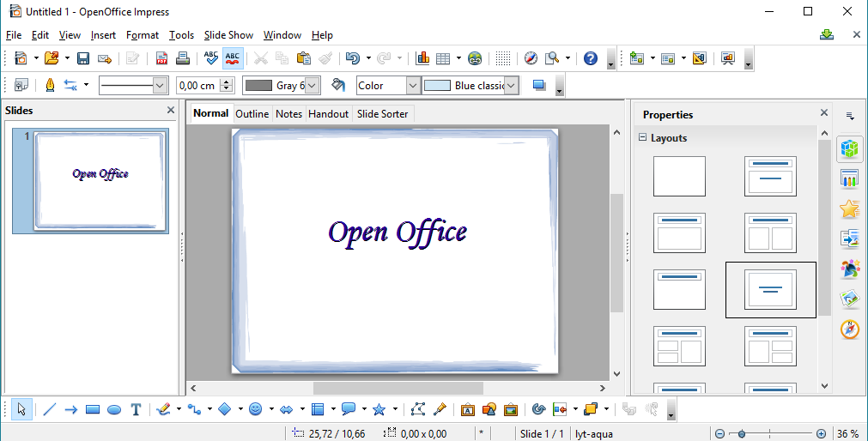Switch to the Outline tab
The image size is (868, 441).
[x=252, y=113]
